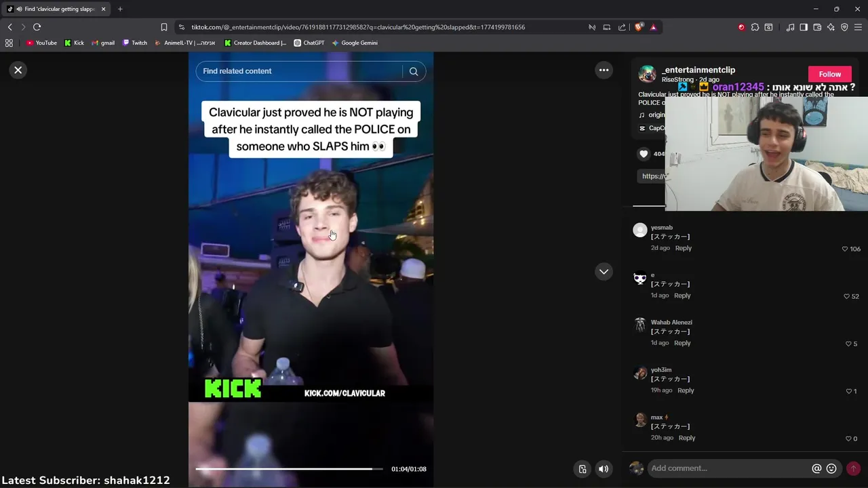Open the Brave VPN shield icon
The height and width of the screenshot is (488, 868).
844,27
